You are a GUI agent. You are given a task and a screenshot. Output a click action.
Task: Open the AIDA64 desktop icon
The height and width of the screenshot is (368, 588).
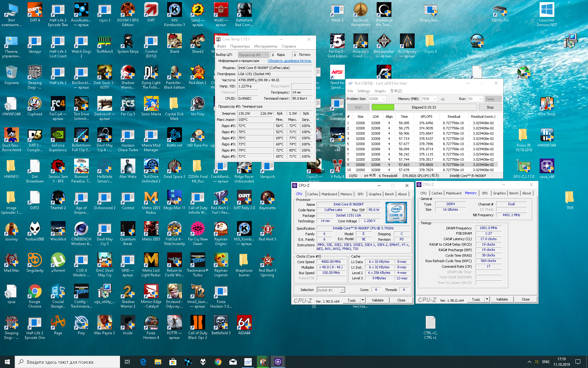pyautogui.click(x=244, y=323)
